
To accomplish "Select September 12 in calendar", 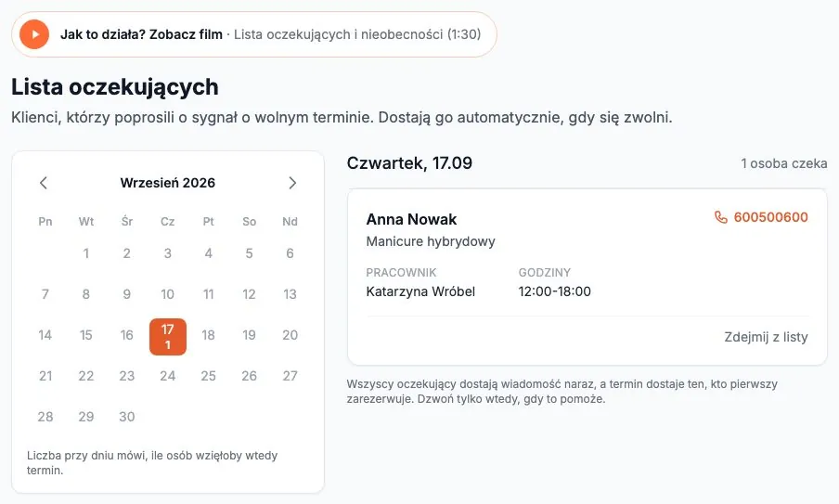I will click(x=249, y=294).
